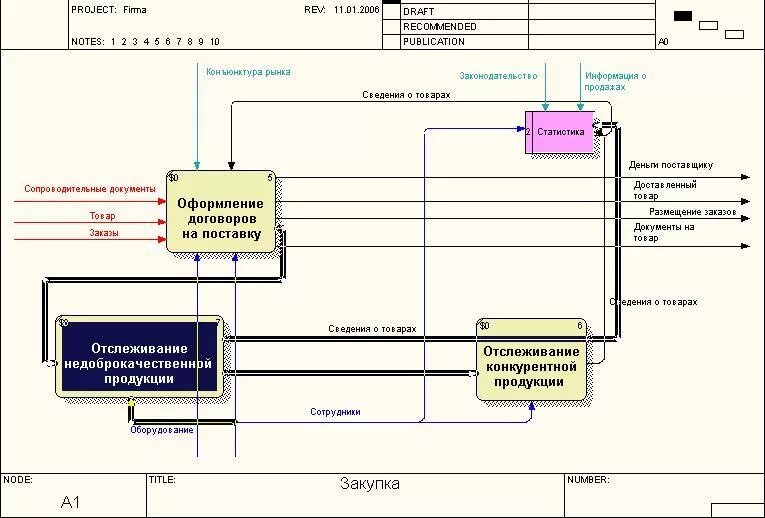Click the Сопроводительные документы input label
Viewport: 765px width, 518px height.
point(90,189)
